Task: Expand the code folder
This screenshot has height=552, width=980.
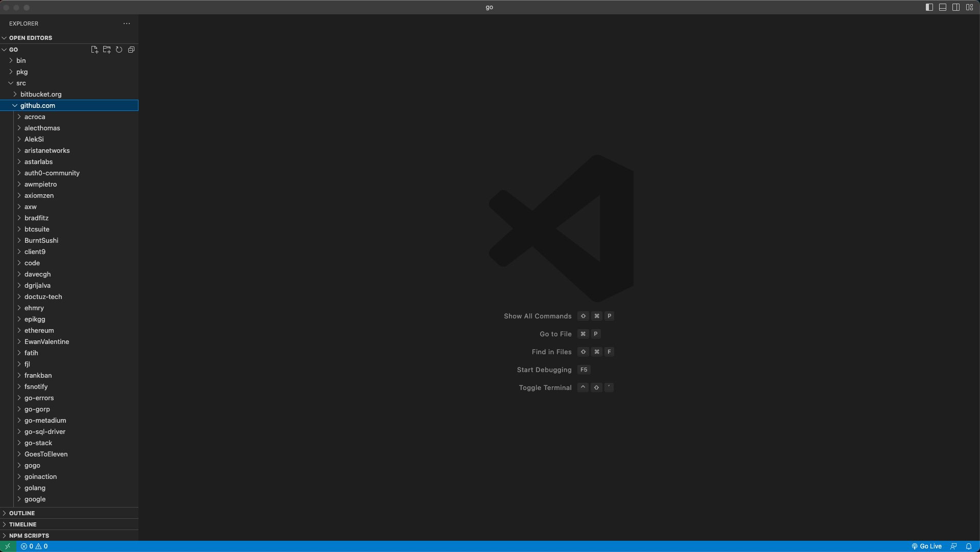Action: pos(69,263)
